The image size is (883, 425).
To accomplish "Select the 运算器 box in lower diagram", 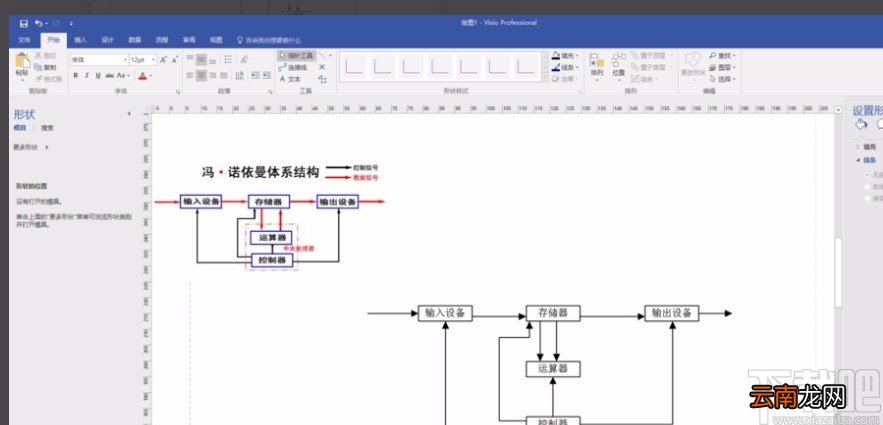I will [x=553, y=369].
